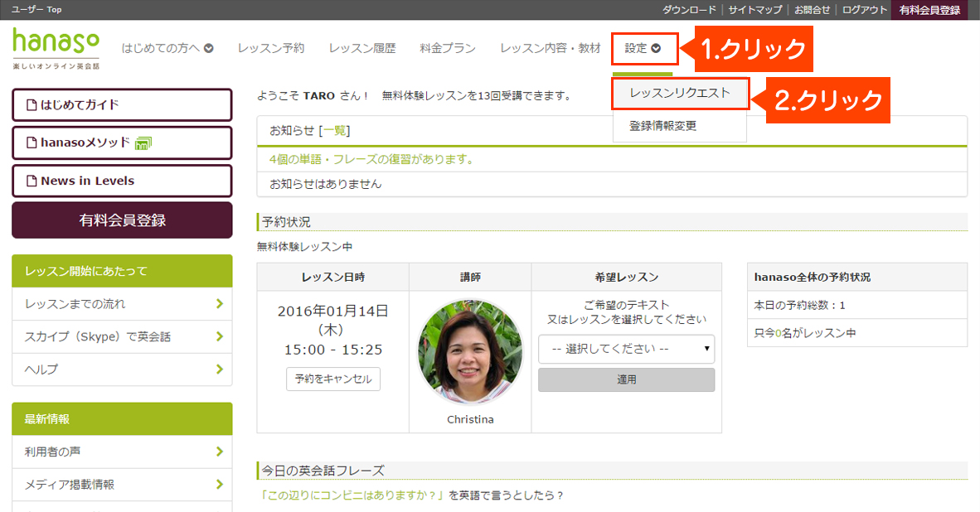The height and width of the screenshot is (512, 980).
Task: Go to レッスン履歴 page
Action: point(362,48)
